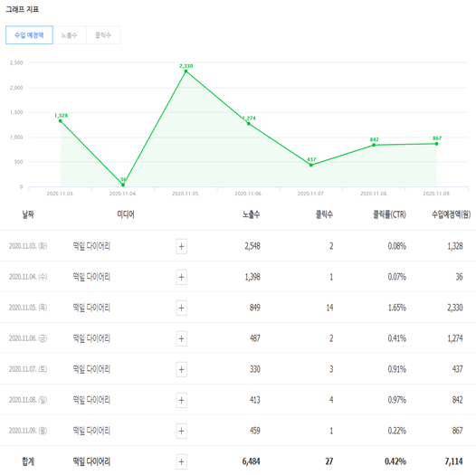
Task: Click the date cell 2020.11.05. (목)
Action: [x=28, y=308]
